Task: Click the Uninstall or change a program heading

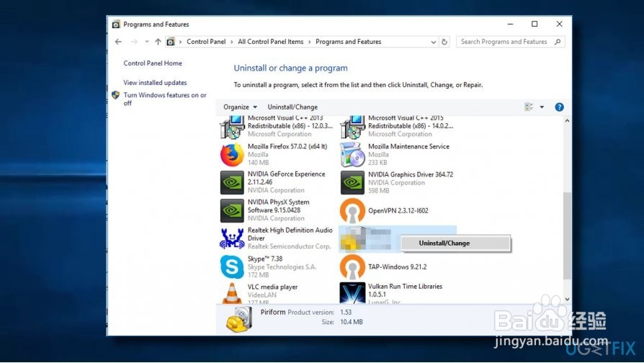Action: (x=290, y=68)
